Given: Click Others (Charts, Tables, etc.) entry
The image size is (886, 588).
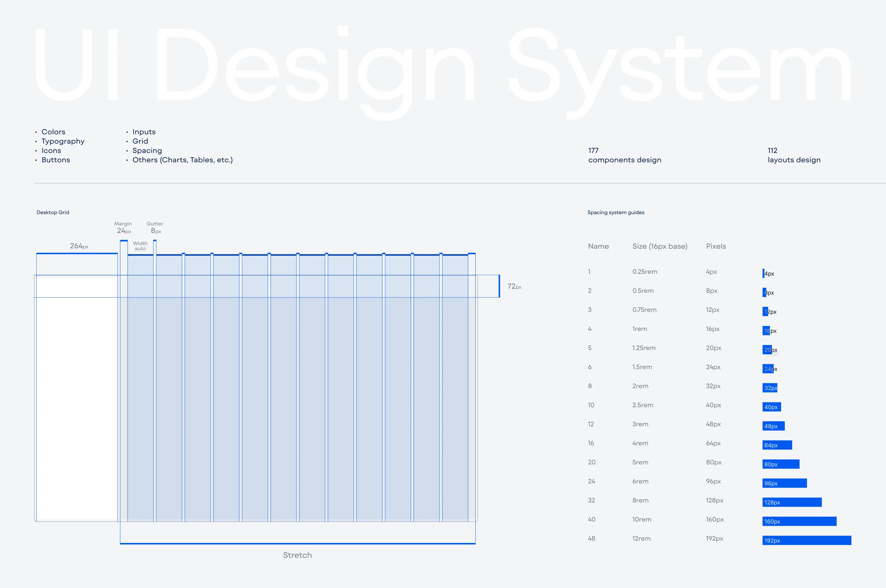Looking at the screenshot, I should 182,160.
